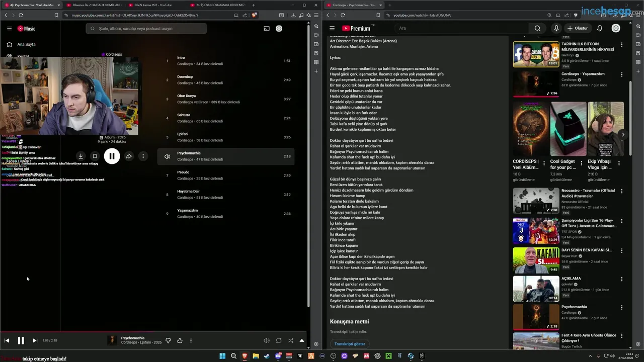The image size is (644, 362).
Task: Open AÇIKLAMA video by gokalaf
Action: pos(536,289)
